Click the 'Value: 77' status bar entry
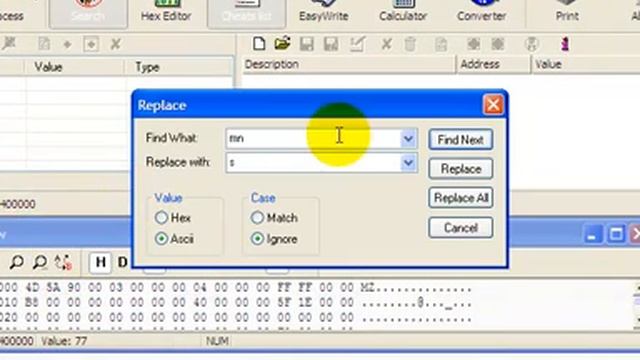 pos(64,341)
